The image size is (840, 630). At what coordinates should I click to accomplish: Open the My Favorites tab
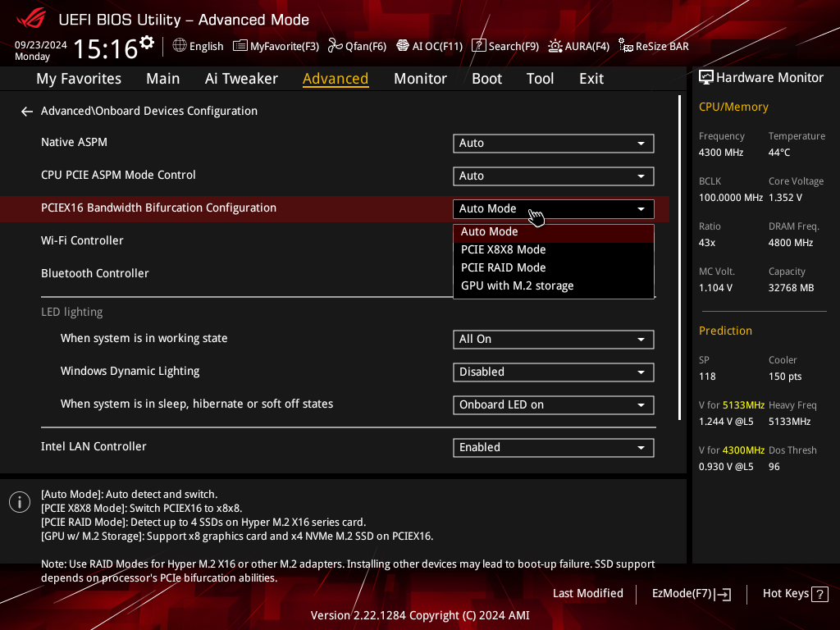(x=79, y=79)
